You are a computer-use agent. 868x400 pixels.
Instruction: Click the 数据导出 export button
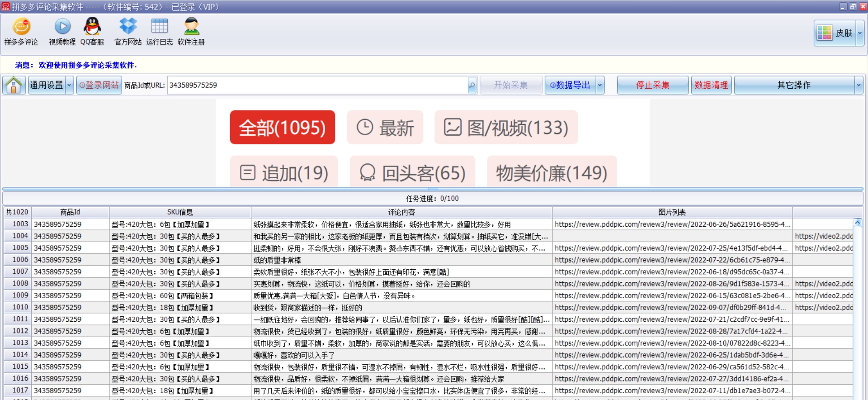[571, 85]
